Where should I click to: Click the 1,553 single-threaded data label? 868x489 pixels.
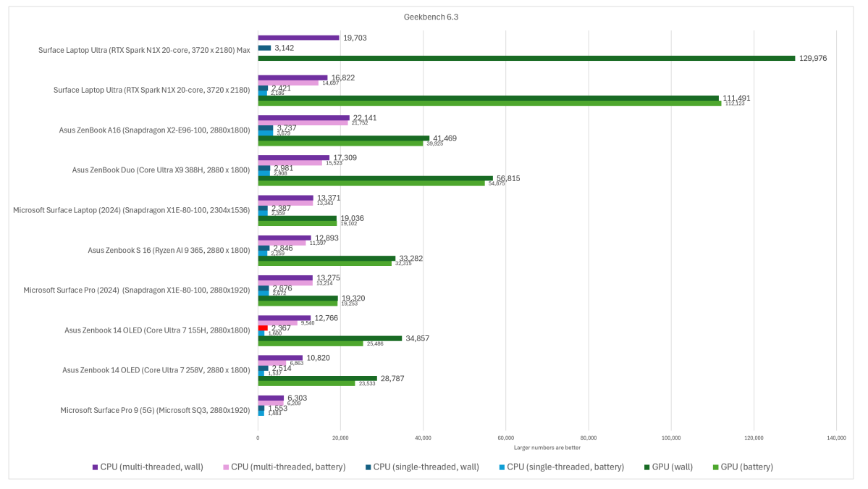278,408
